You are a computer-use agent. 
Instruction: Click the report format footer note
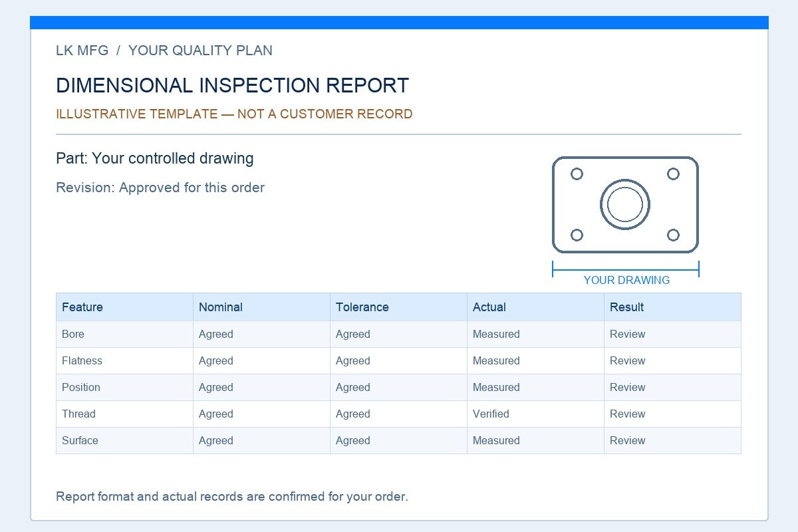pyautogui.click(x=232, y=497)
